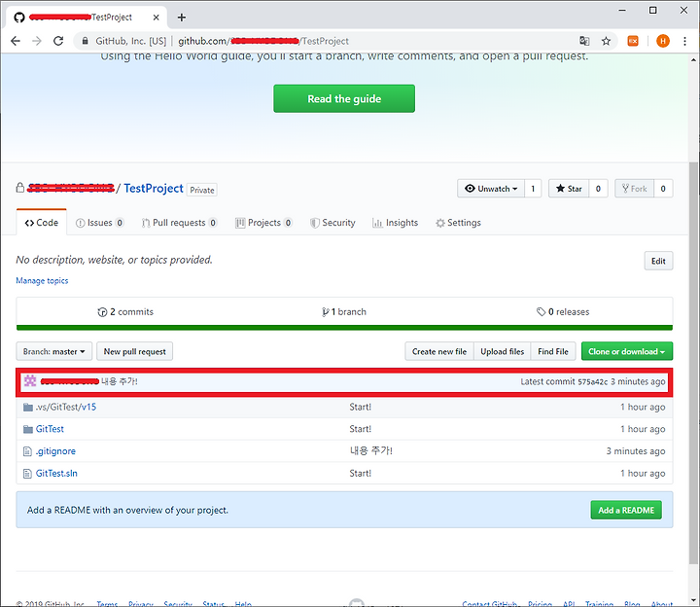The width and height of the screenshot is (700, 607).
Task: Open a new browser tab
Action: (181, 18)
